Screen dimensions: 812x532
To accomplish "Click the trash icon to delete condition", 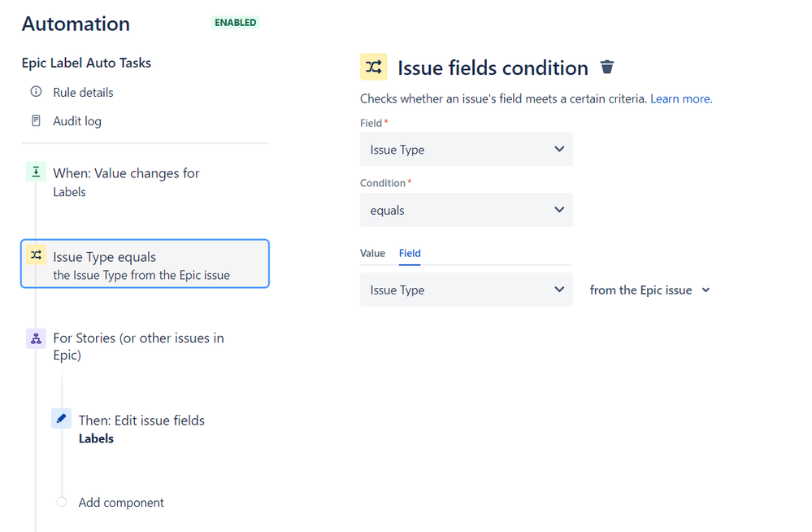I will (x=607, y=68).
